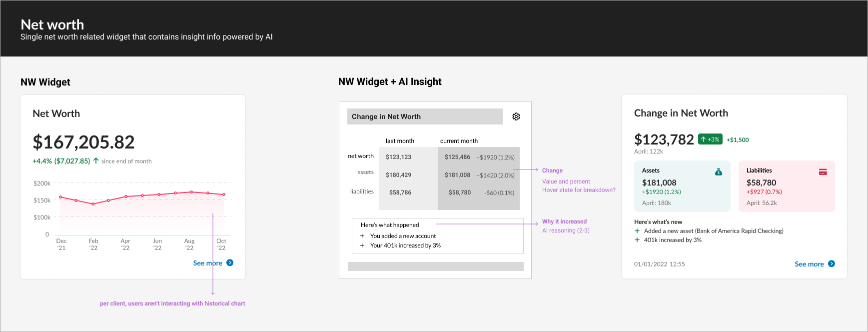
Task: Open settings gear in Change in Net Worth wireframe
Action: coord(516,116)
